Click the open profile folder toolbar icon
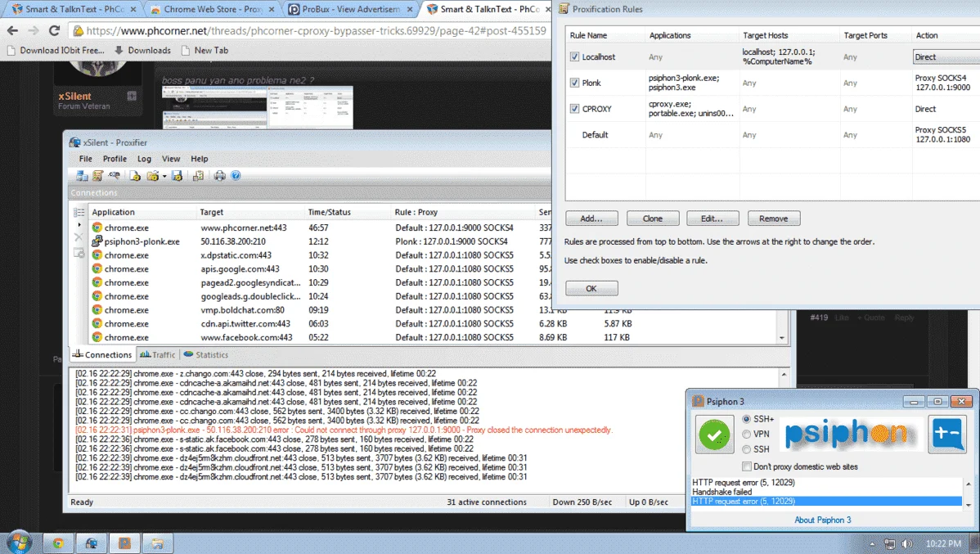The width and height of the screenshot is (980, 554). pyautogui.click(x=152, y=176)
